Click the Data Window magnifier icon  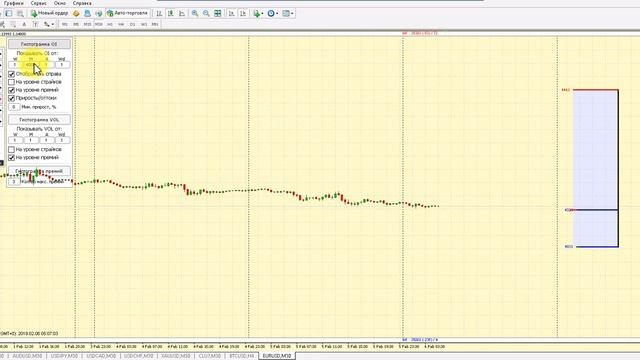point(20,13)
